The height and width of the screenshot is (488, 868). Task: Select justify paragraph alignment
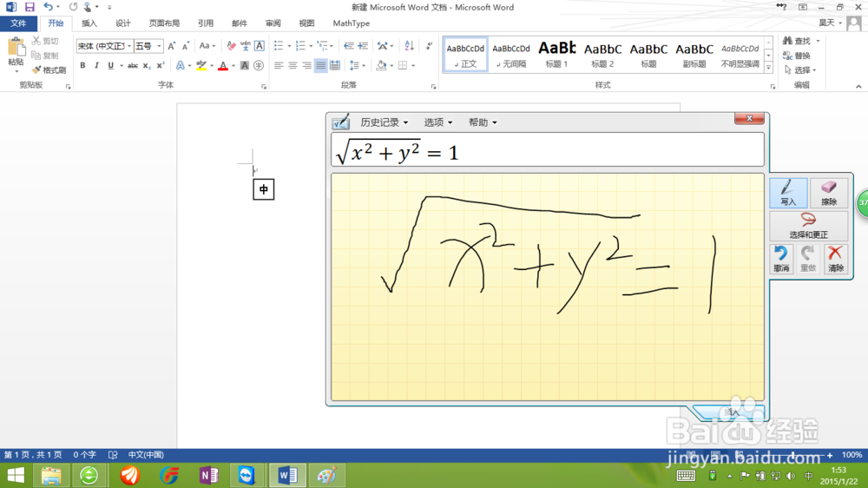coord(320,65)
